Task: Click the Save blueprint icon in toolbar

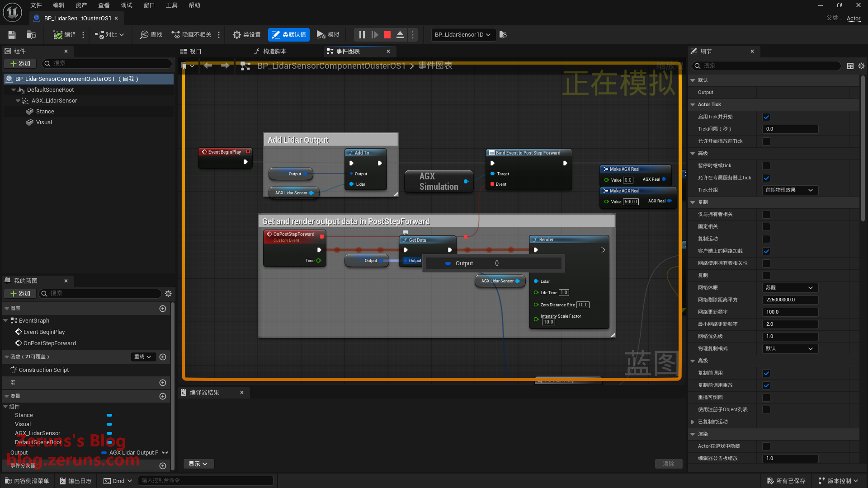Action: point(12,35)
